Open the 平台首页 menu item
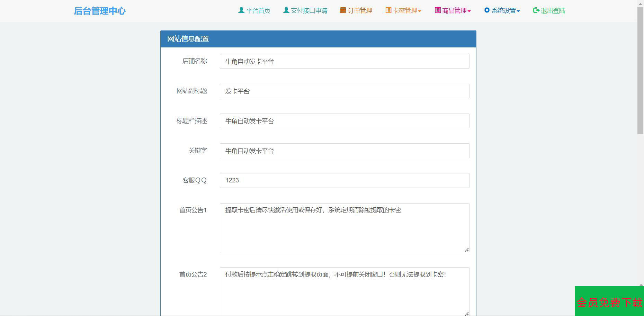 (258, 11)
